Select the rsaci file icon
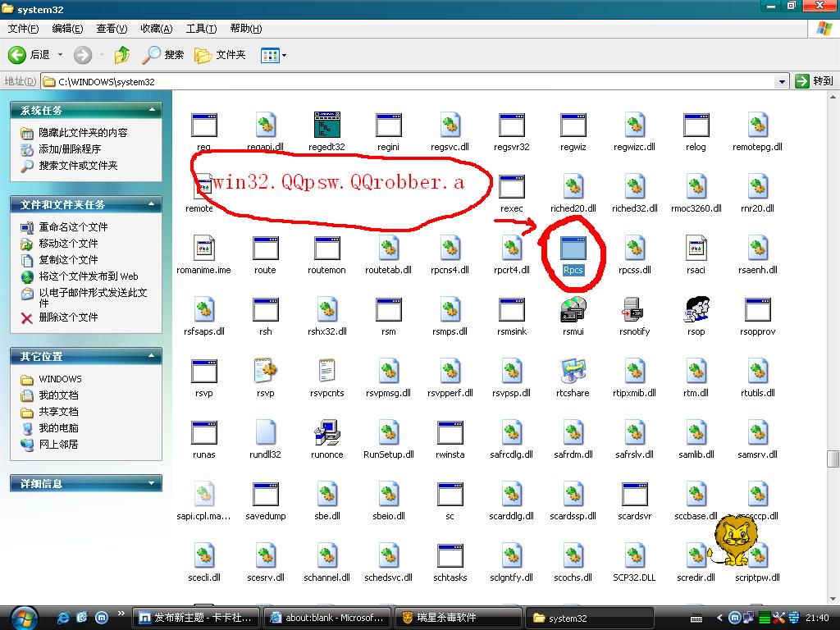The image size is (840, 630). pyautogui.click(x=696, y=249)
